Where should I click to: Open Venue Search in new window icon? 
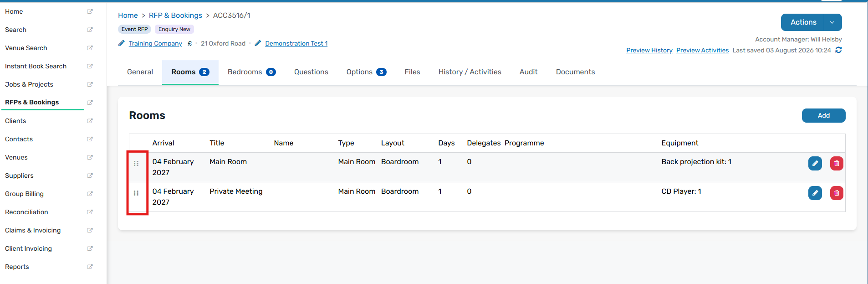90,48
